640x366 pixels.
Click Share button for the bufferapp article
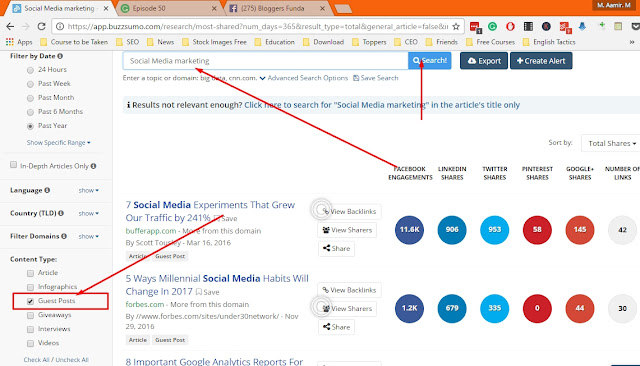point(336,248)
